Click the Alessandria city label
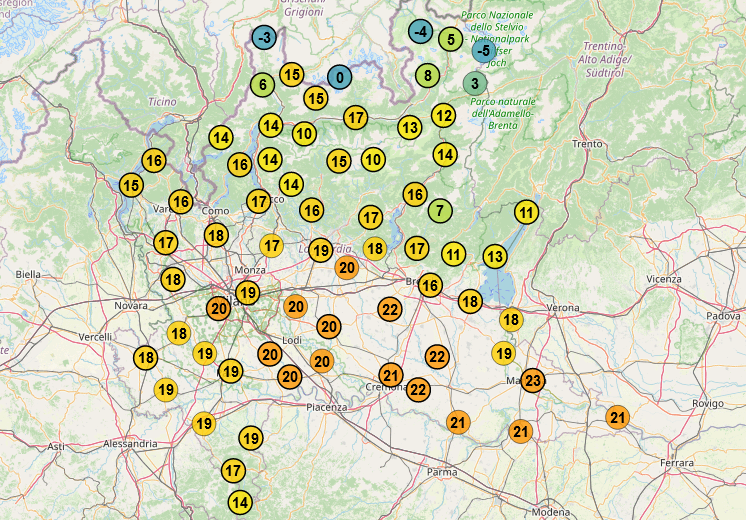 point(130,443)
